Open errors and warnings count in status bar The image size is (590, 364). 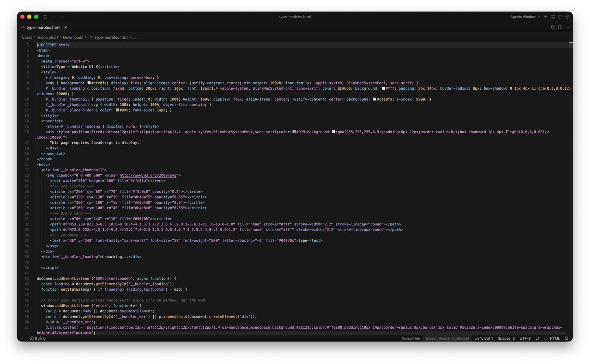click(x=38, y=338)
